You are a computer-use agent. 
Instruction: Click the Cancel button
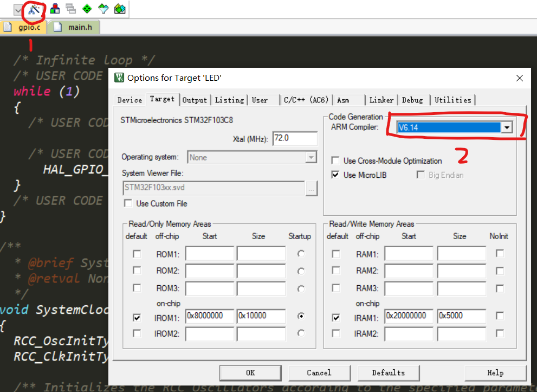pyautogui.click(x=319, y=373)
